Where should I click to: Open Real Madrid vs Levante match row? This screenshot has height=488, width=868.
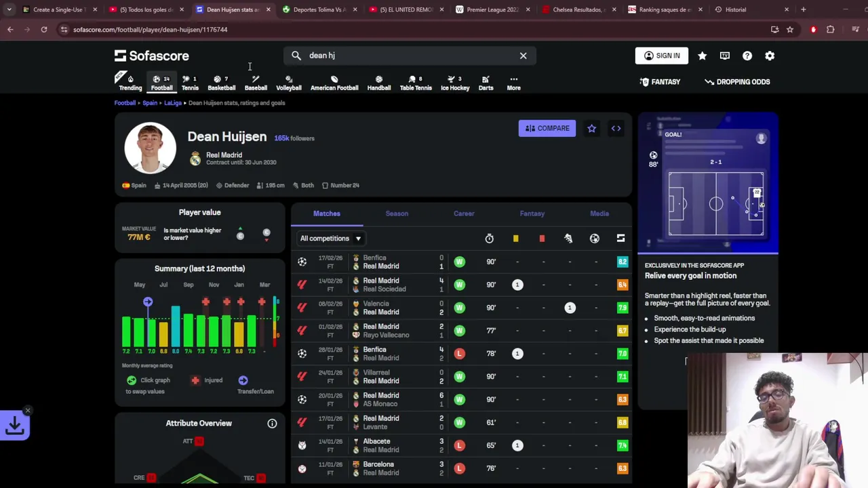tap(462, 422)
